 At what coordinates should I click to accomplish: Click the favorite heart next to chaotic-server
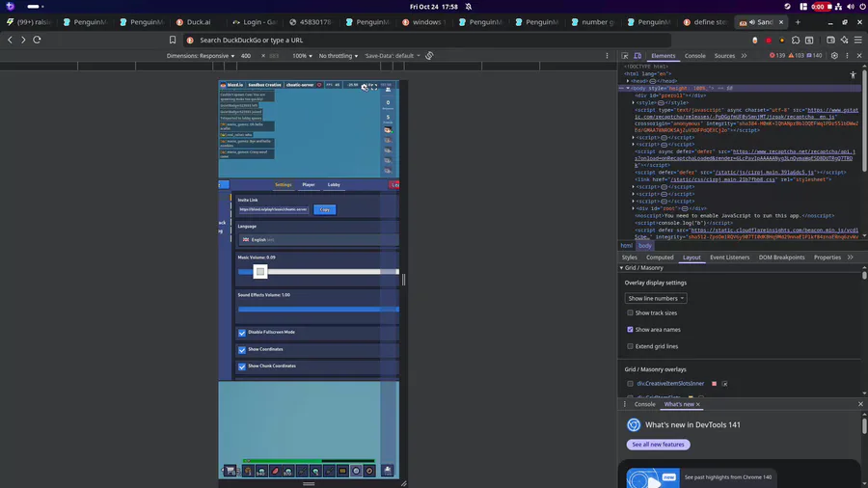pos(319,85)
